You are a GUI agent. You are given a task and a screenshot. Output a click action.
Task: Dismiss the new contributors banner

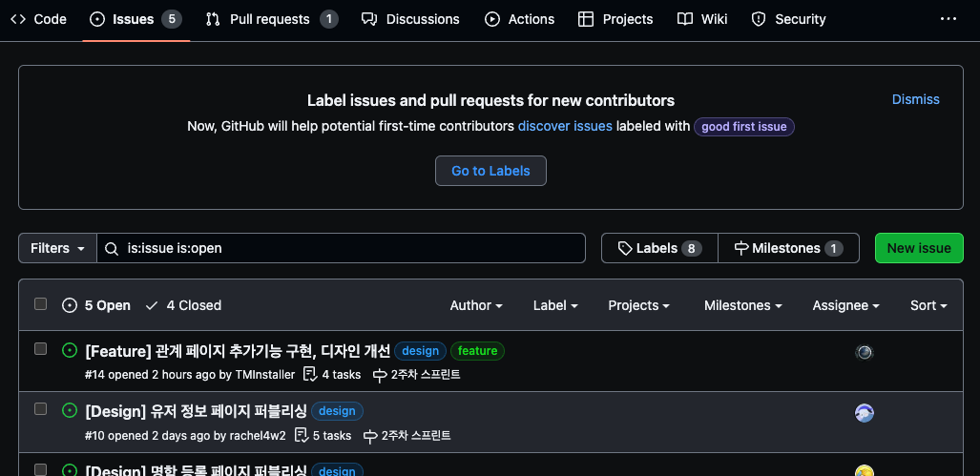coord(915,99)
